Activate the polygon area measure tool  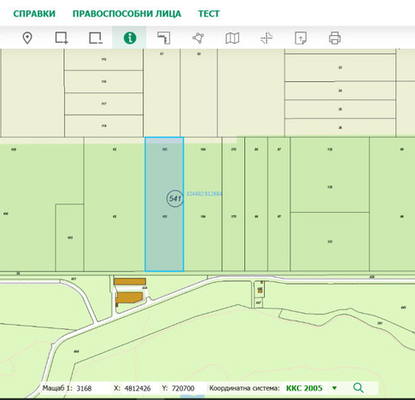198,38
